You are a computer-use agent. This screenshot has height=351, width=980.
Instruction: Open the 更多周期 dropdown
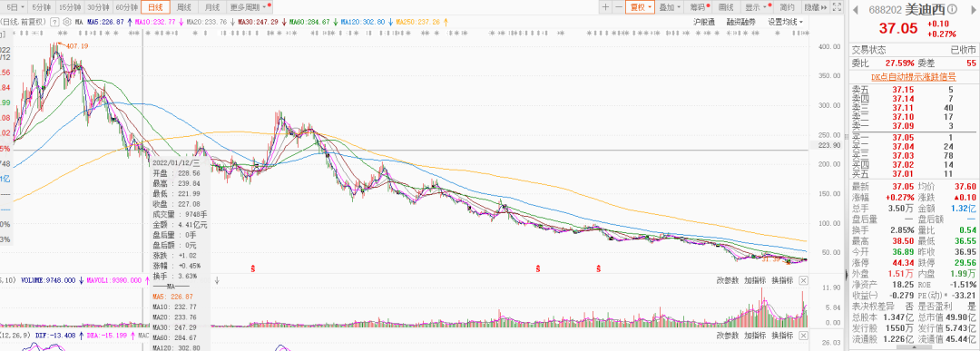coord(250,7)
